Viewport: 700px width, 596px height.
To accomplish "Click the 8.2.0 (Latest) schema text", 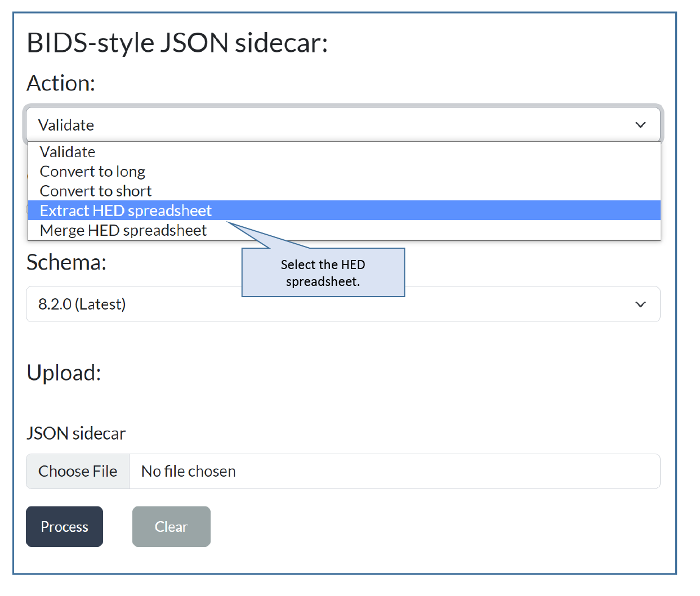I will [82, 304].
